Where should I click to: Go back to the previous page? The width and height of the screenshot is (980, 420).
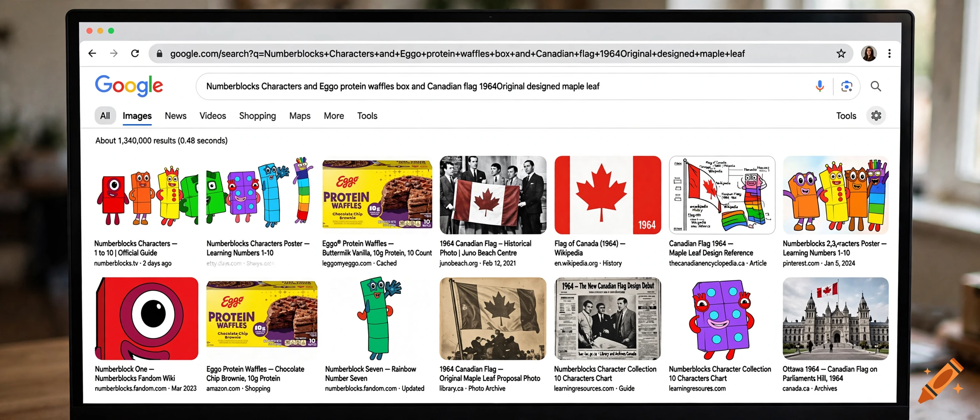click(92, 53)
